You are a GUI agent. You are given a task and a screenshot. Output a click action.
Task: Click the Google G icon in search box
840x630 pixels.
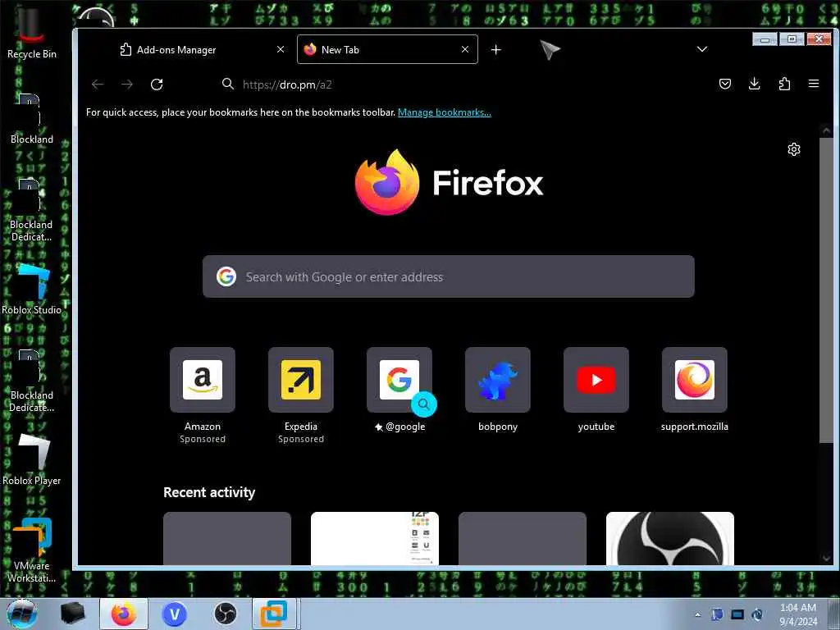pyautogui.click(x=226, y=276)
